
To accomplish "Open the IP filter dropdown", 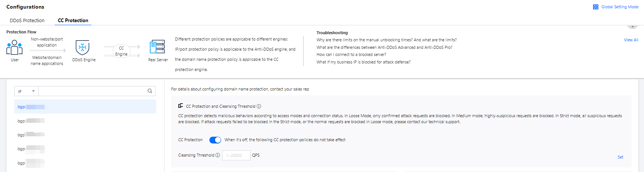I will (26, 91).
